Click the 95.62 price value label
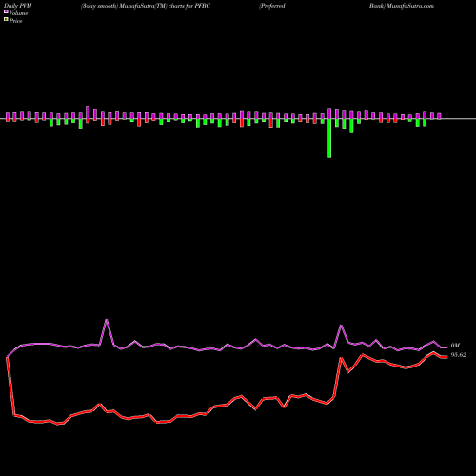The image size is (476, 476). 459,355
